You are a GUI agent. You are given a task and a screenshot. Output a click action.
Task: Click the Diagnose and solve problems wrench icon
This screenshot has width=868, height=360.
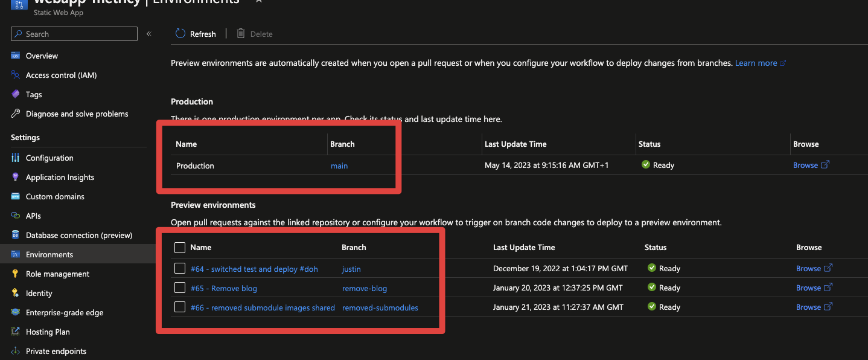pyautogui.click(x=16, y=114)
